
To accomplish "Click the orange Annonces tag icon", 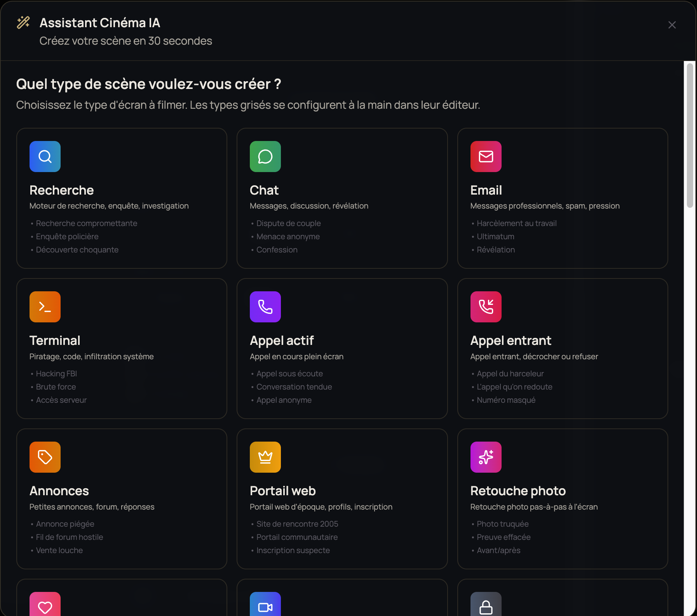I will point(45,457).
